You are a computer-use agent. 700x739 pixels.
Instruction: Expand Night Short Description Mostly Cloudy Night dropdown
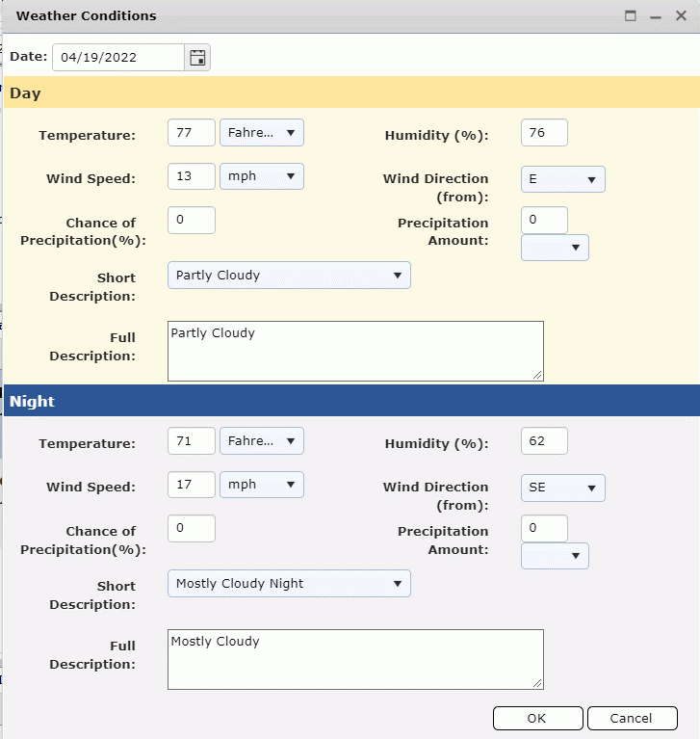[289, 584]
